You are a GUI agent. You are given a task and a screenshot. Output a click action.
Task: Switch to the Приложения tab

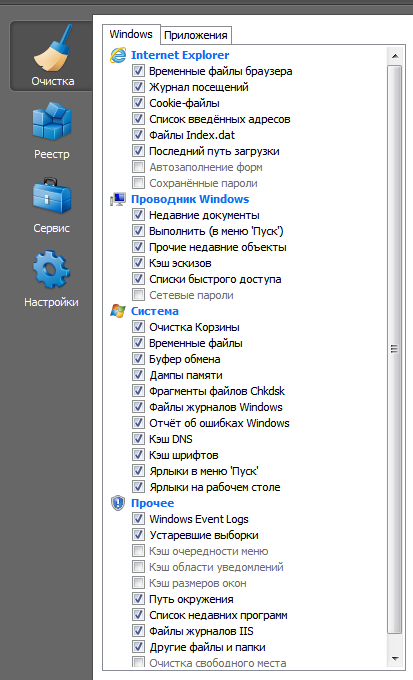196,36
